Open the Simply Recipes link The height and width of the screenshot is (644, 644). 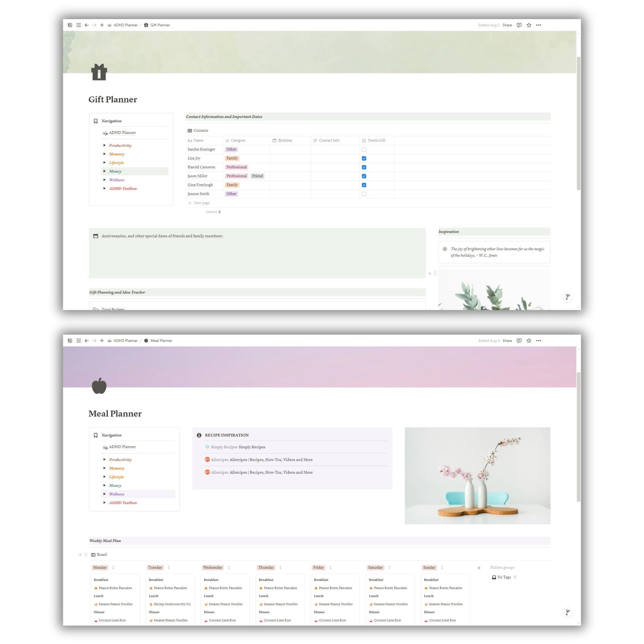point(238,447)
